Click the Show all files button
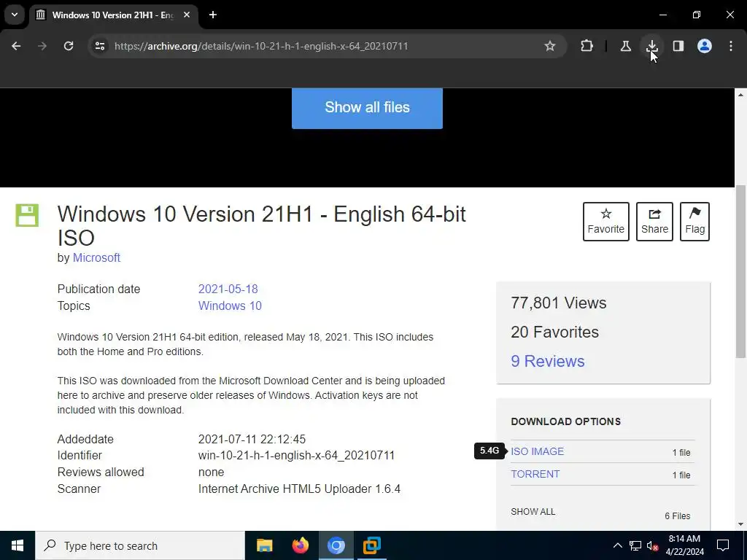The image size is (747, 560). click(x=367, y=108)
